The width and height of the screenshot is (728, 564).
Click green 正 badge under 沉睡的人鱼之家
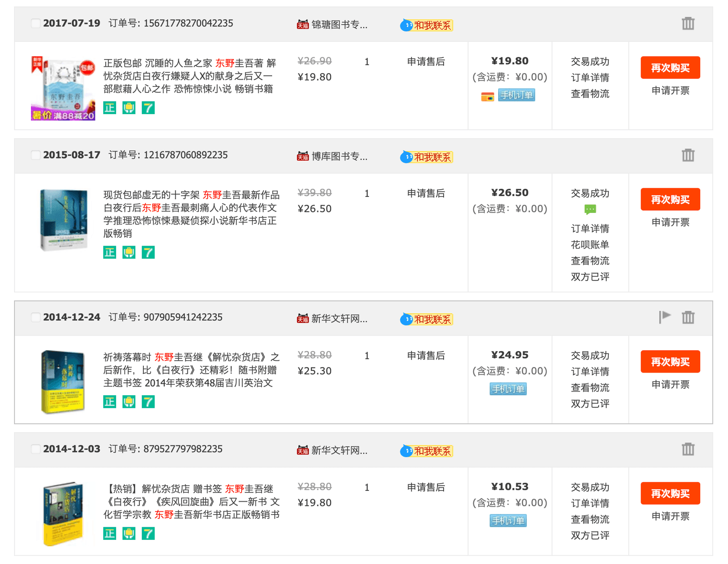click(110, 108)
